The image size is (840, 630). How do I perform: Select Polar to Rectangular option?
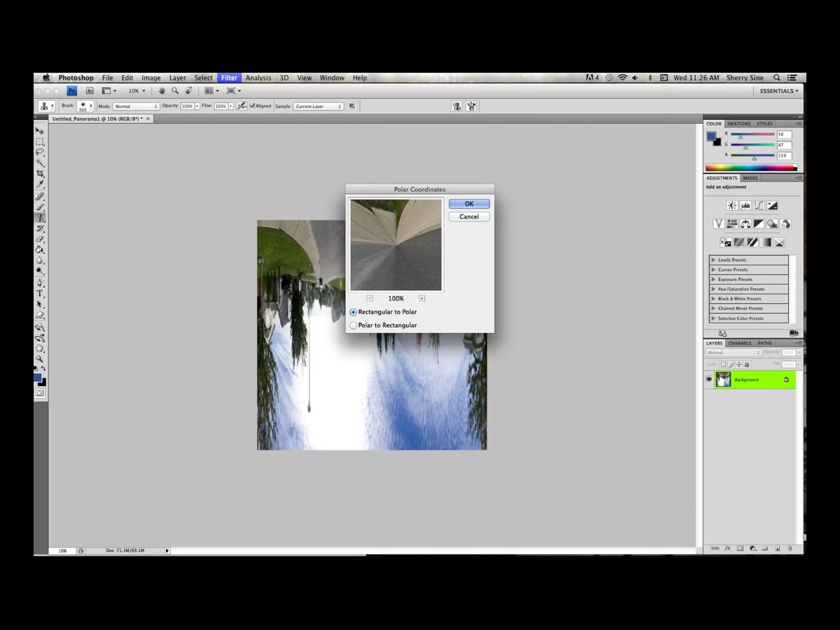tap(353, 325)
